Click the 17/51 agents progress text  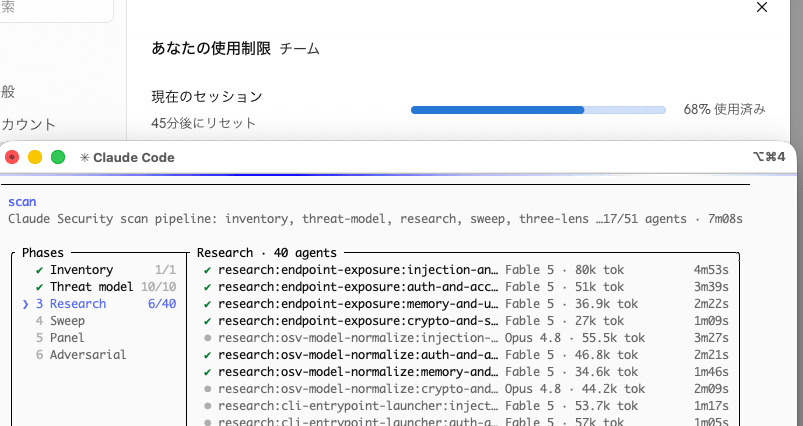click(x=645, y=219)
